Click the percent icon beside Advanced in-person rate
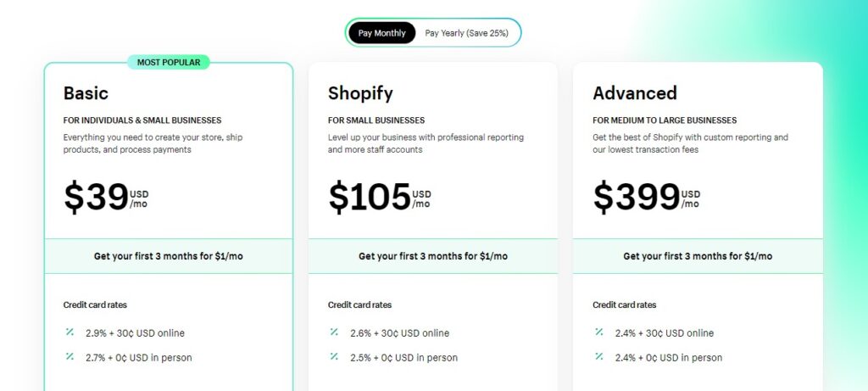Viewport: 868px width, 391px height. tap(599, 357)
